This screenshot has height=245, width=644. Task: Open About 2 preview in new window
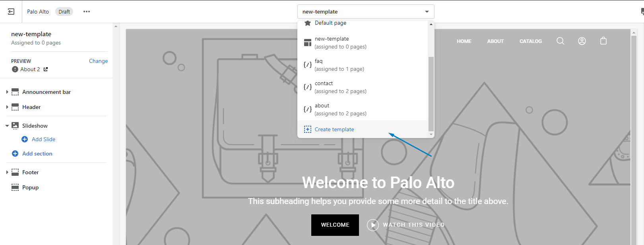(x=46, y=69)
